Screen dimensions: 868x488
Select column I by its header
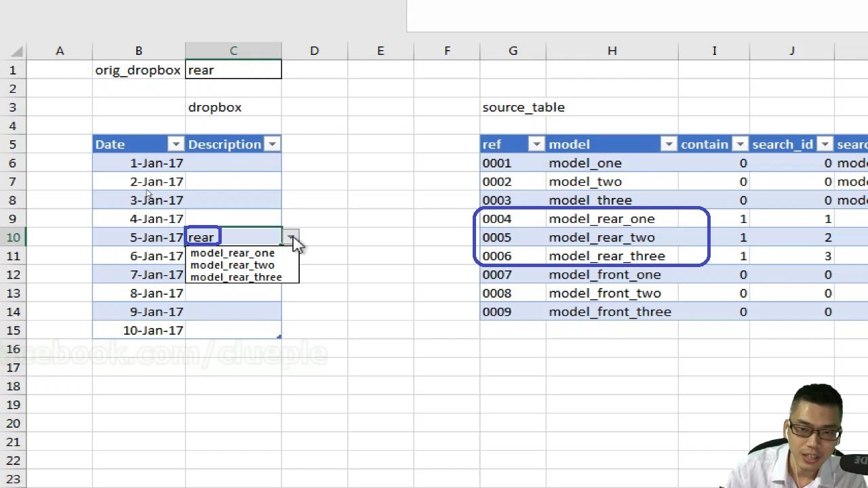tap(714, 51)
